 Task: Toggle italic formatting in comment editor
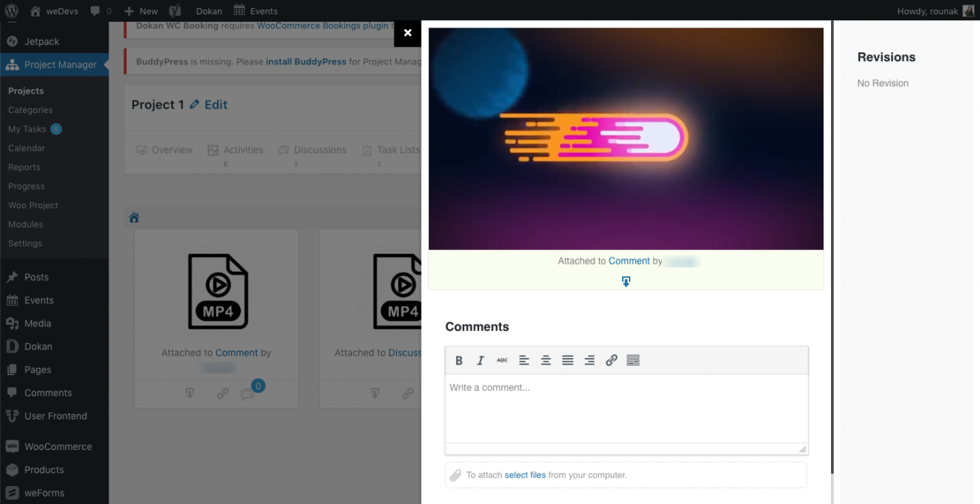[481, 360]
